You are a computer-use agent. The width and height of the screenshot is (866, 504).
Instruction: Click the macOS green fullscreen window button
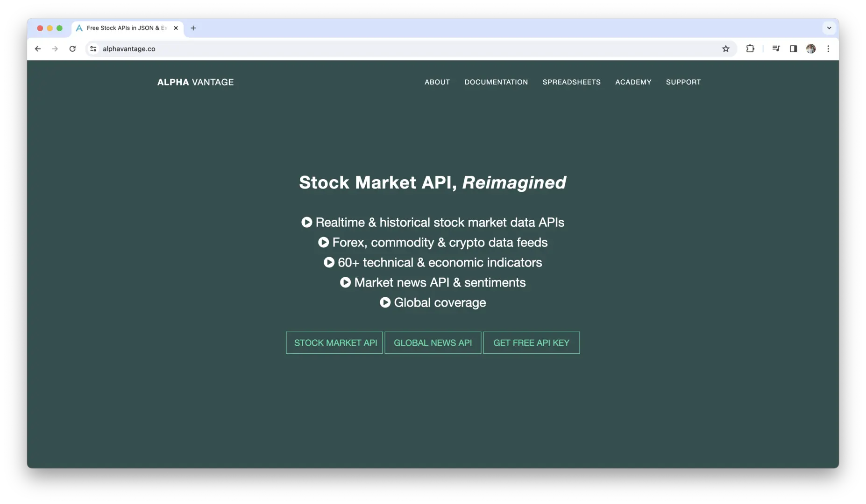(x=59, y=28)
